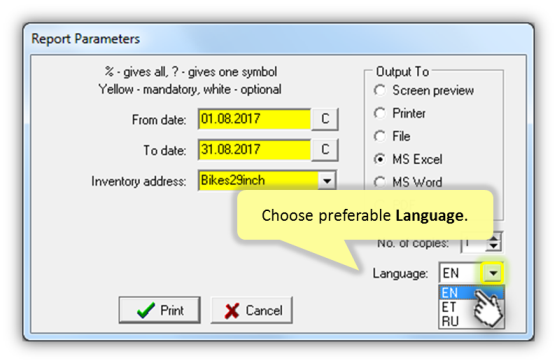Clear From date with C button
The width and height of the screenshot is (557, 363).
[x=325, y=119]
